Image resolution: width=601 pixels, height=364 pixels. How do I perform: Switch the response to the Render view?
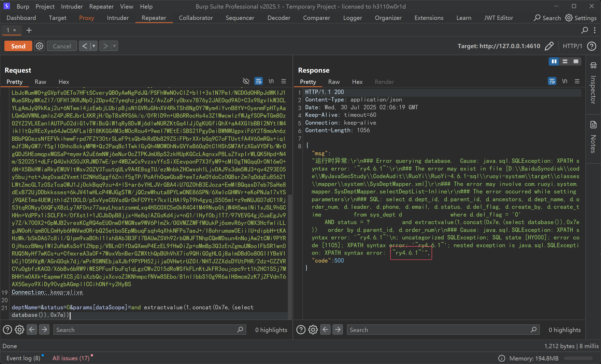point(384,82)
